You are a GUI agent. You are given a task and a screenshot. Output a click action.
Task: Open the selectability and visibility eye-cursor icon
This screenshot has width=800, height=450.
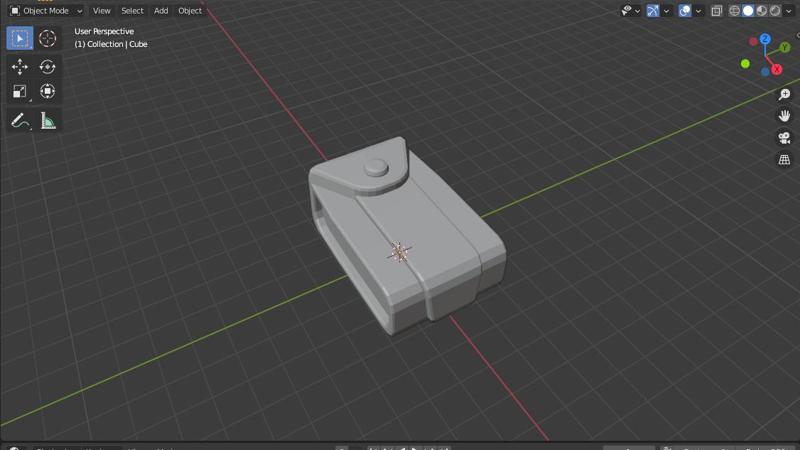coord(627,10)
